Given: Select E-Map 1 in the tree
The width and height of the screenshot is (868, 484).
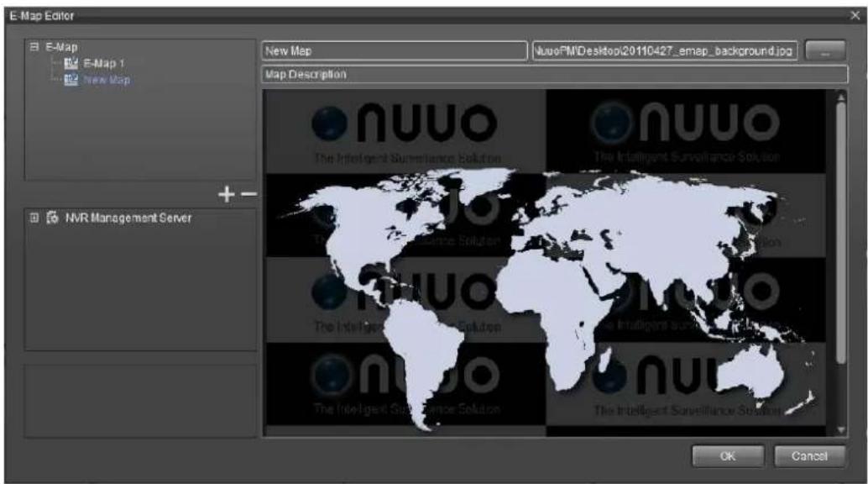Looking at the screenshot, I should [x=104, y=63].
